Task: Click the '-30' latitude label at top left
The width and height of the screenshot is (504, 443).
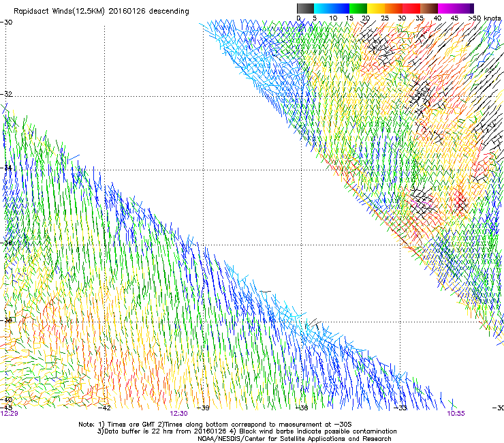Action: (6, 22)
